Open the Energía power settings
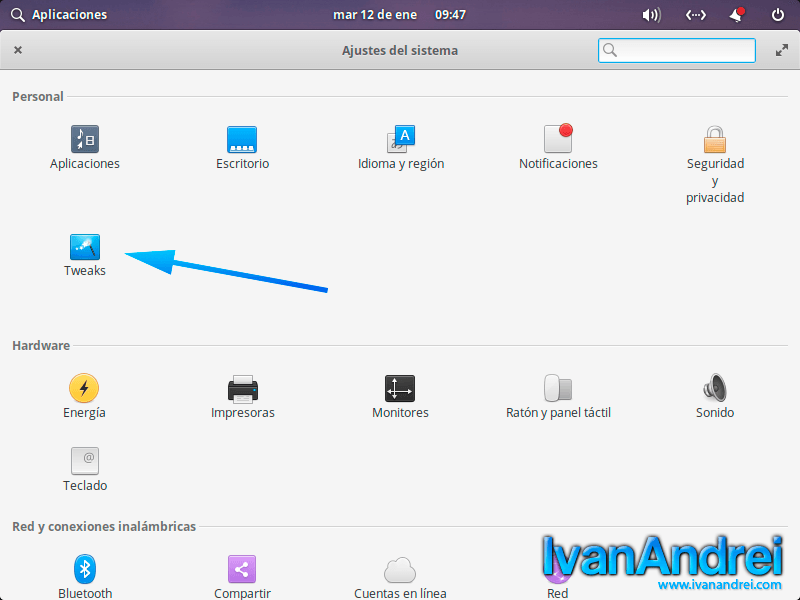 point(84,388)
